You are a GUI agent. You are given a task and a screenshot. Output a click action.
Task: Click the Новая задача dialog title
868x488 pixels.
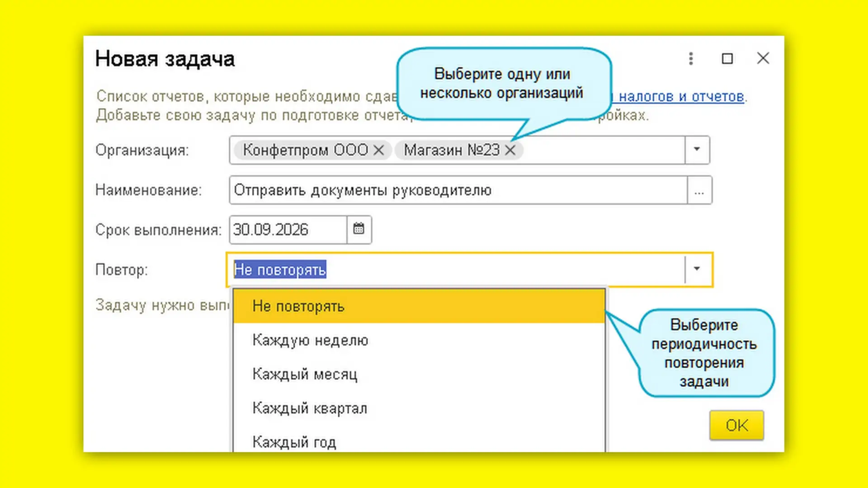165,59
